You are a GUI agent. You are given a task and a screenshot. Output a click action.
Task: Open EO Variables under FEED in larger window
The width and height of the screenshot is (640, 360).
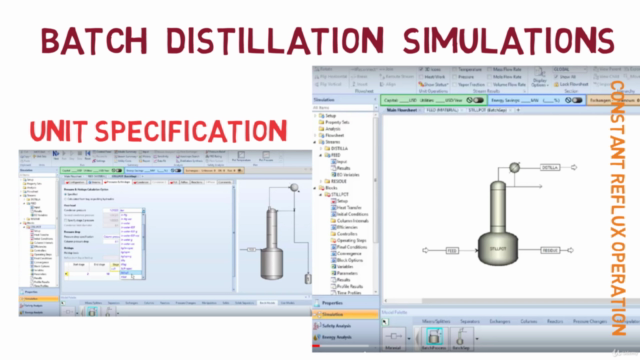[345, 175]
